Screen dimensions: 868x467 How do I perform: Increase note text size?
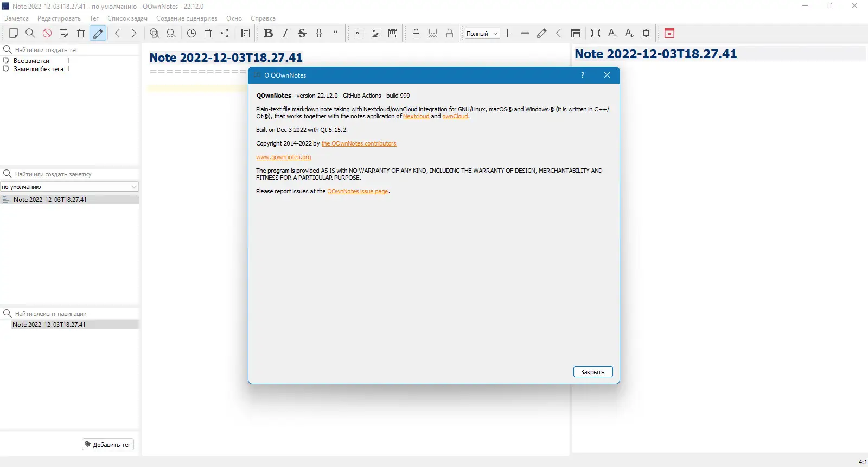click(x=612, y=33)
